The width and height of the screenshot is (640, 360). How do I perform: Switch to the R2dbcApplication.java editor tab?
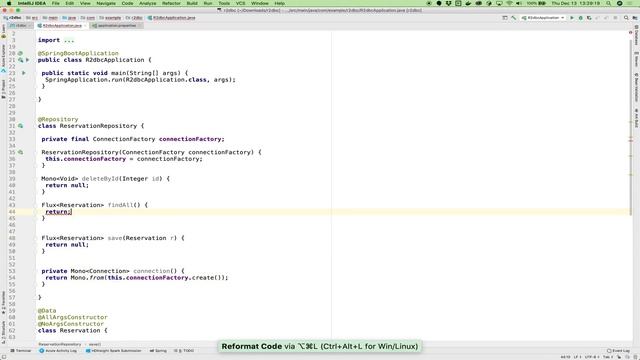62,26
